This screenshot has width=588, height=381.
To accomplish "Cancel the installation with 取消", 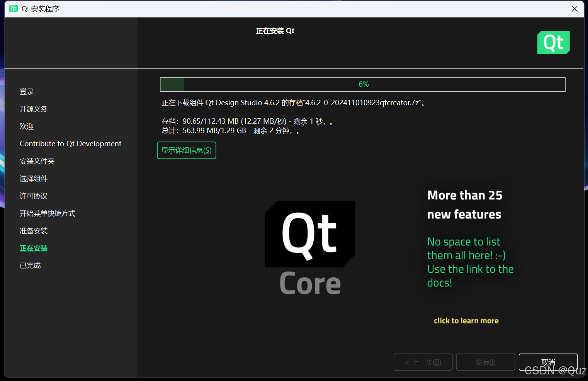I will coord(548,362).
